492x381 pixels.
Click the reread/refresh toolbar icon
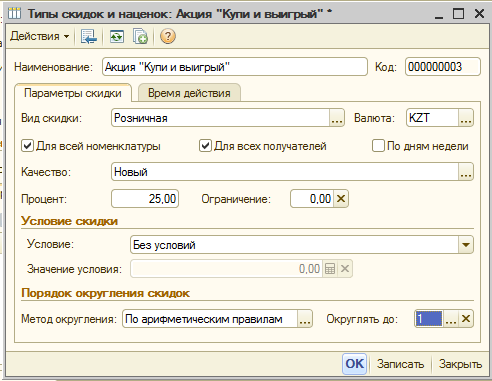coord(117,36)
